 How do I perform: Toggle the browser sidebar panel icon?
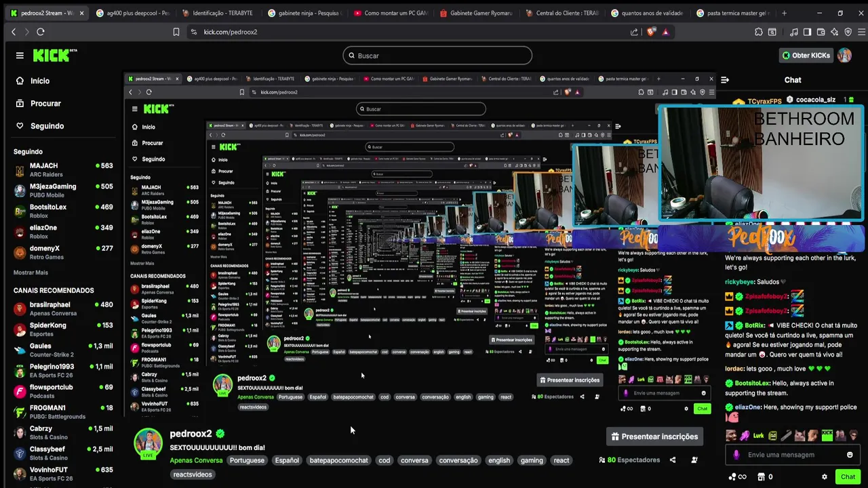pyautogui.click(x=807, y=32)
